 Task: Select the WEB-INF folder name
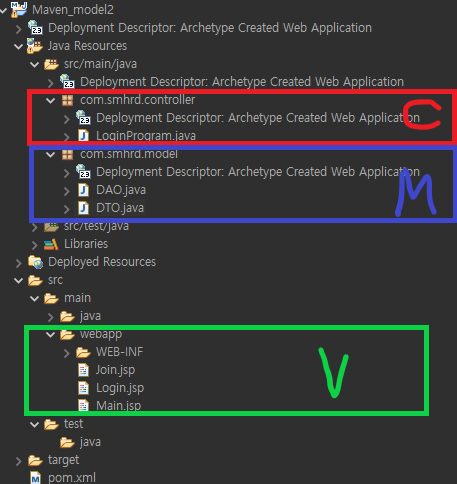(x=120, y=352)
